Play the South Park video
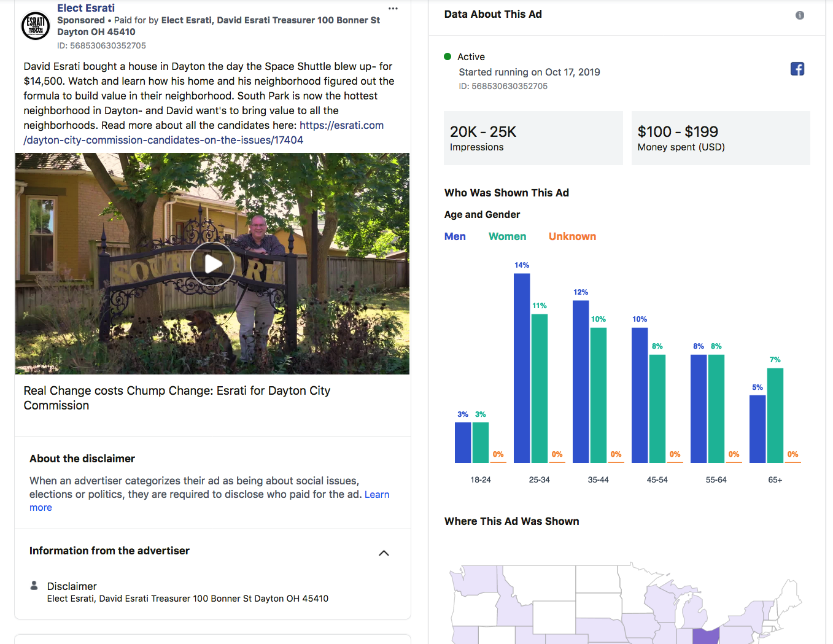The image size is (833, 644). pos(212,264)
